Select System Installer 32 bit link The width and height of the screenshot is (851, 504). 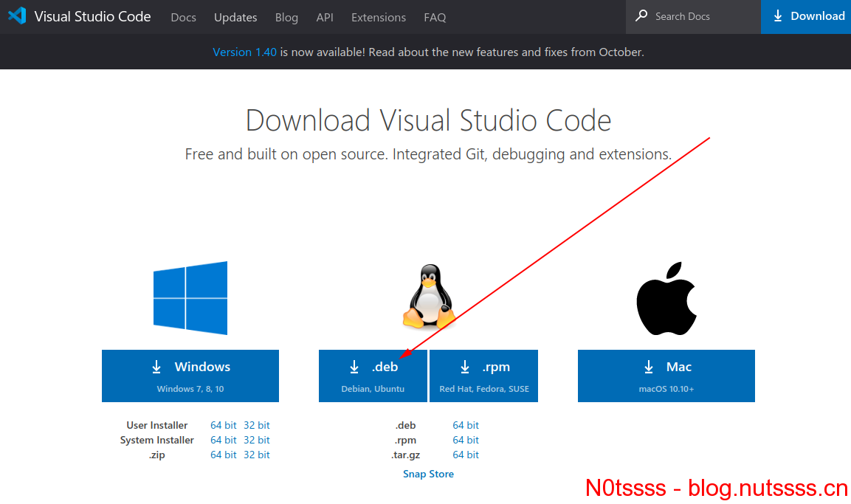coord(257,440)
